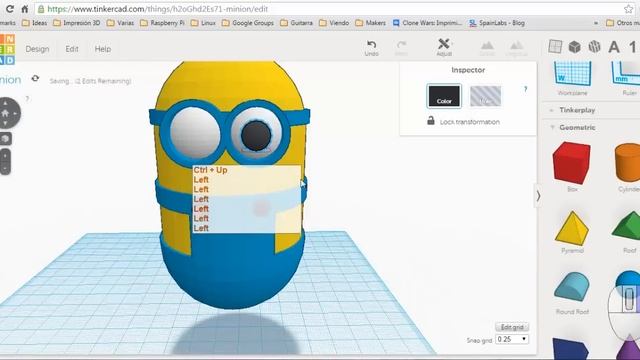
Task: Select the letter A shapes icon
Action: click(x=614, y=47)
